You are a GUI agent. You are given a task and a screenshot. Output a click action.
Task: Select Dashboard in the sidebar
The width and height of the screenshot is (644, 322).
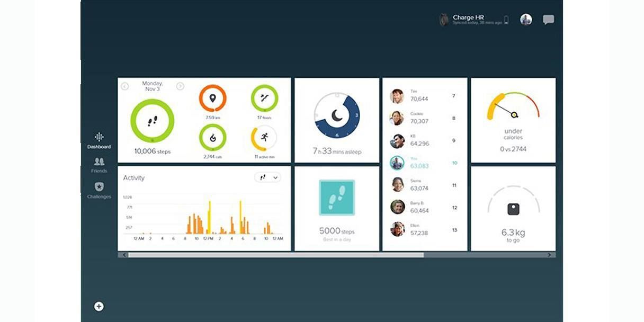99,141
